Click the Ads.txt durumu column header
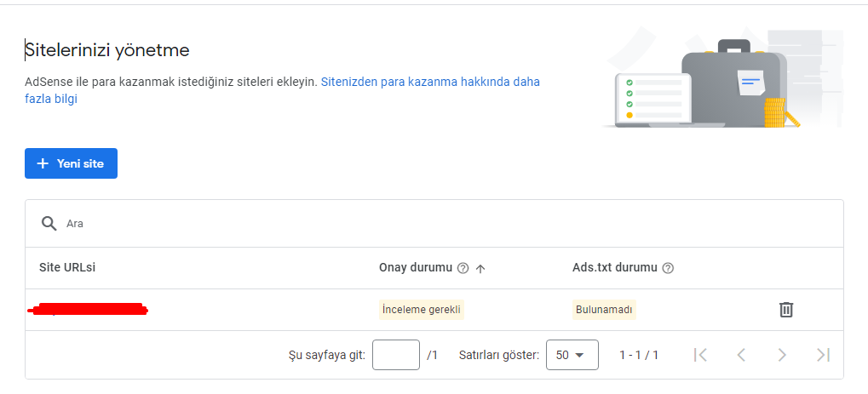The width and height of the screenshot is (868, 394). point(615,268)
